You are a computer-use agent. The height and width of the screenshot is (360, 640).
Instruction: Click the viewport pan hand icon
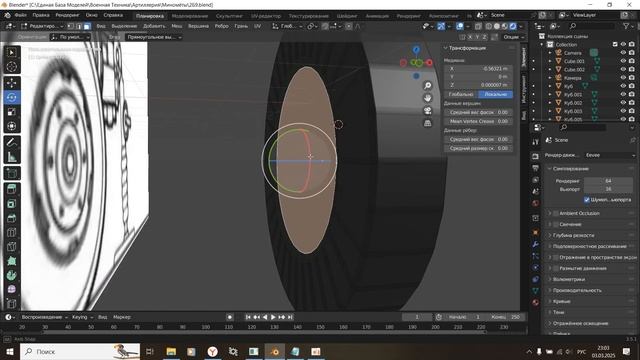(x=427, y=98)
